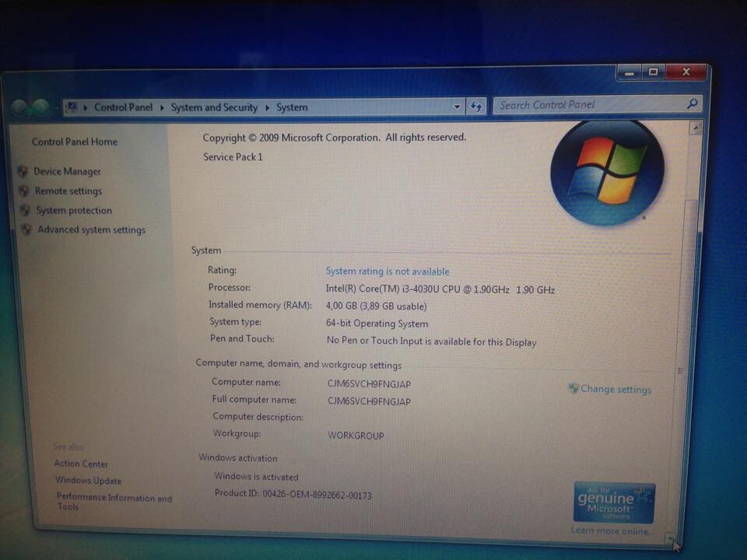Close the System window

point(686,72)
